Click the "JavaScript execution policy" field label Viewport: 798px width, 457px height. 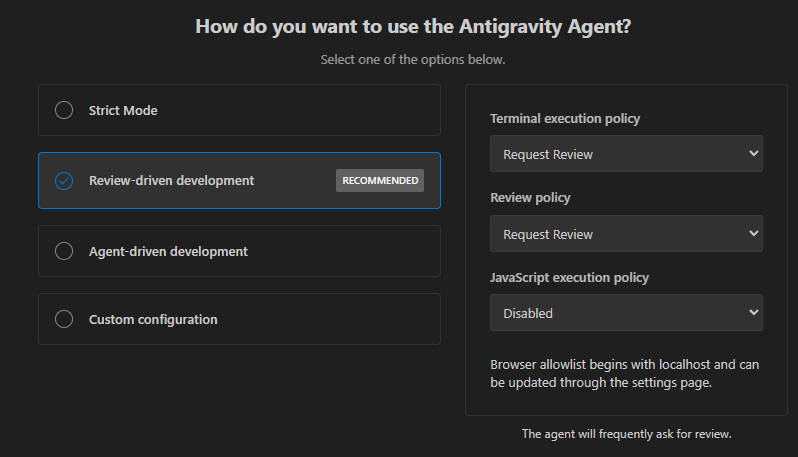pos(570,277)
